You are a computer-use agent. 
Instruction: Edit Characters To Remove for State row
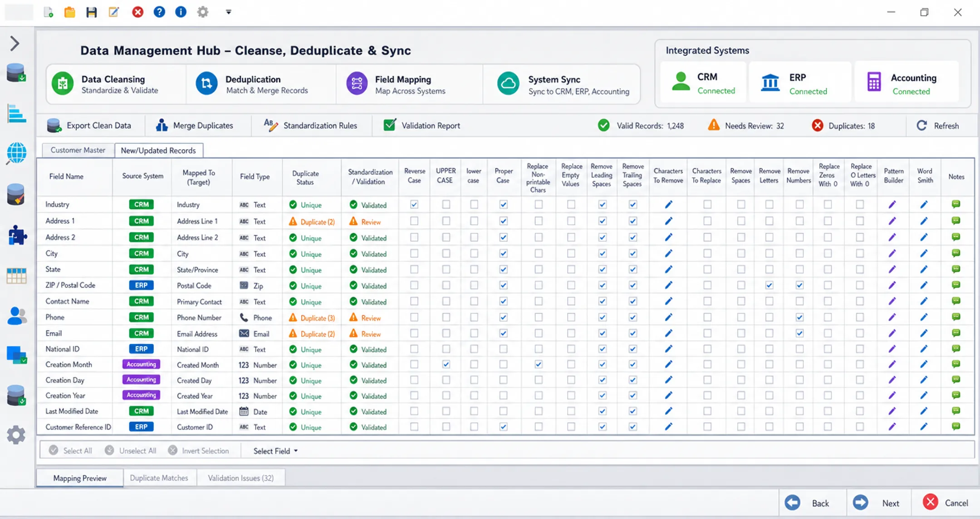[668, 269]
